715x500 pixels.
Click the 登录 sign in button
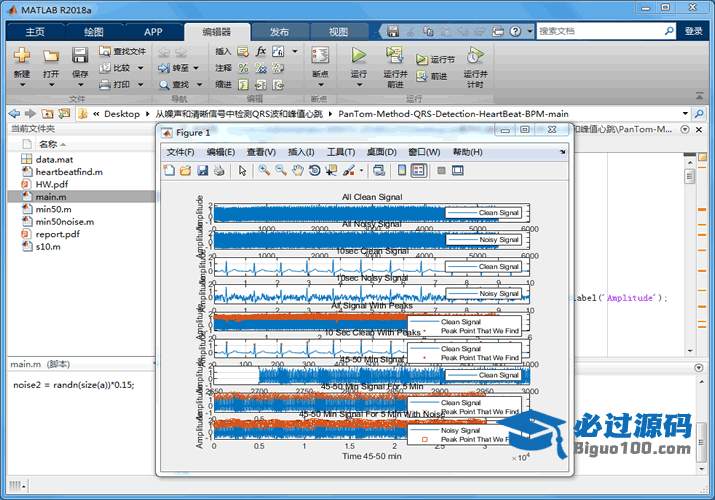pyautogui.click(x=694, y=31)
